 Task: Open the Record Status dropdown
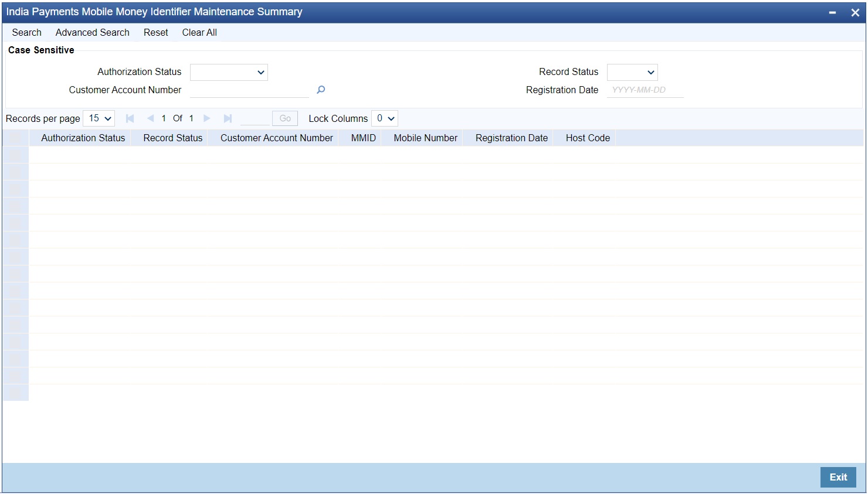point(632,72)
